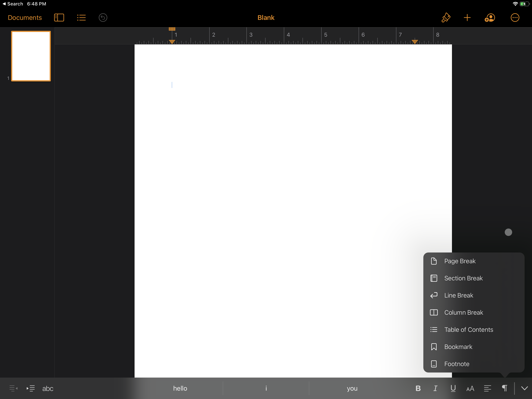Toggle underline formatting
This screenshot has height=399, width=532.
[x=453, y=388]
